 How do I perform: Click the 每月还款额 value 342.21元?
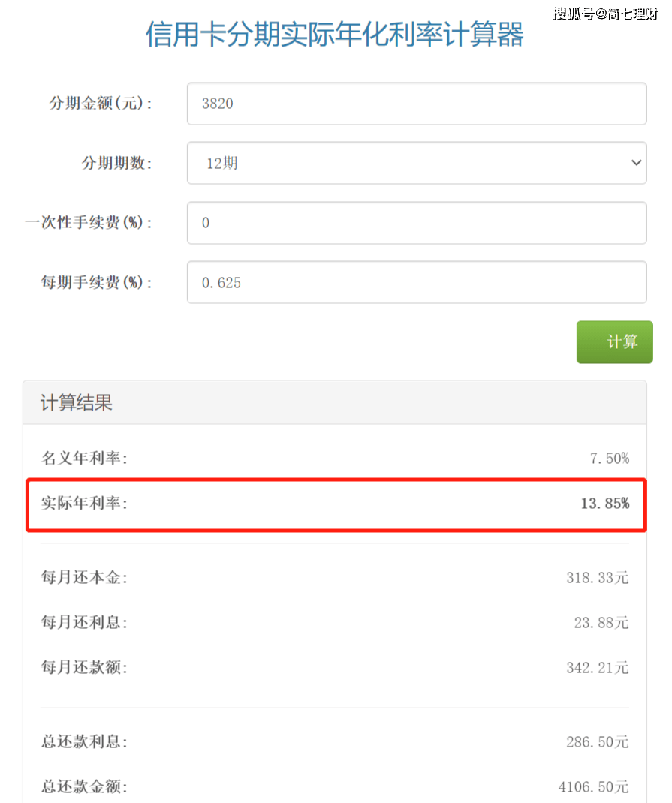pos(597,667)
